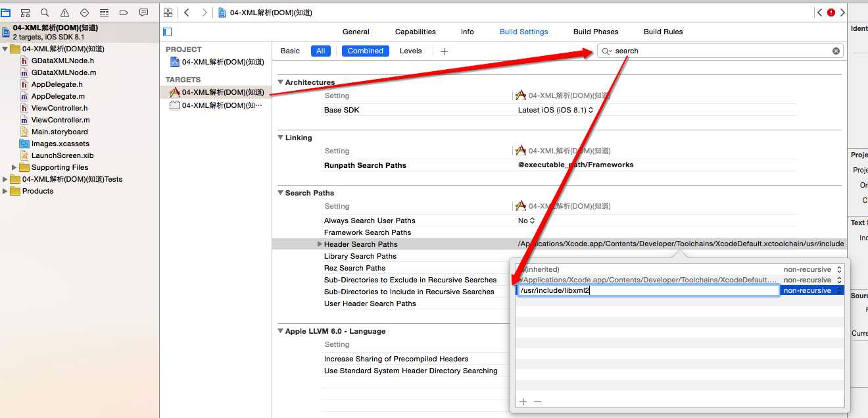Image resolution: width=868 pixels, height=418 pixels.
Task: Collapse the Linking section
Action: pyautogui.click(x=280, y=138)
